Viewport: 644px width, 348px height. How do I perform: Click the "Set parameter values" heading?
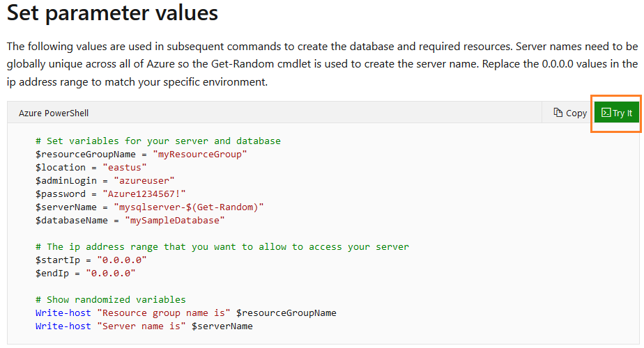click(112, 13)
